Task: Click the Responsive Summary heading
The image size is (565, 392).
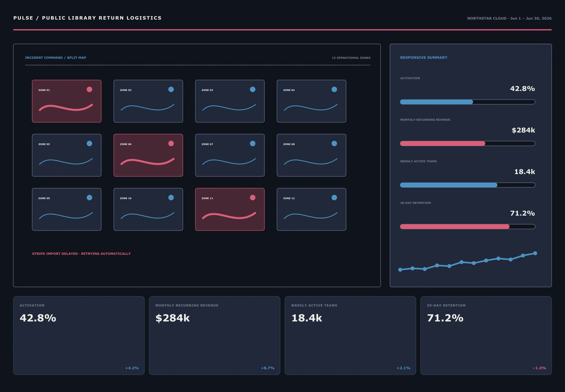Action: point(424,58)
